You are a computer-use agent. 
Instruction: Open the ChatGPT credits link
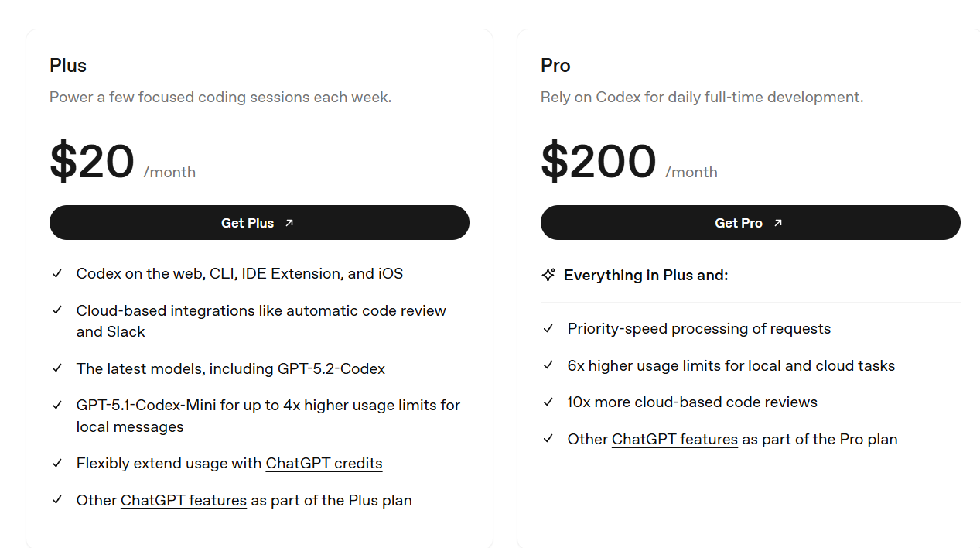click(x=324, y=464)
